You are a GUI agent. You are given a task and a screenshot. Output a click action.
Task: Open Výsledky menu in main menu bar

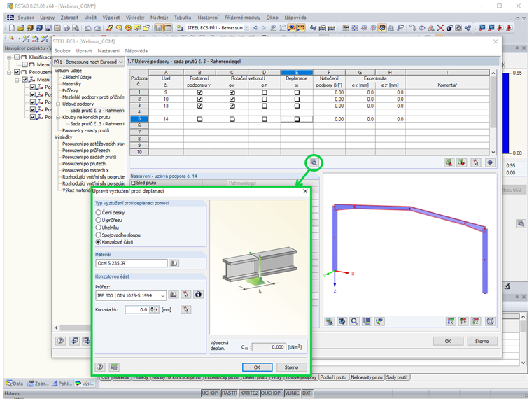coord(134,17)
